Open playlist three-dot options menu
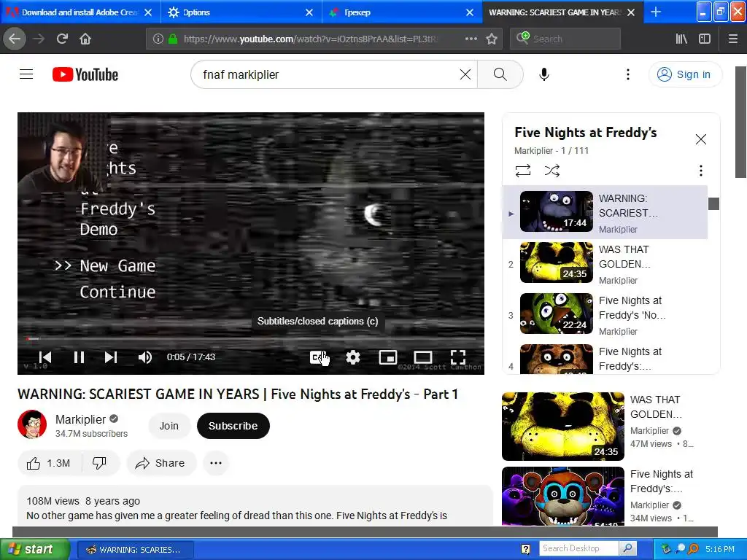The image size is (747, 560). (x=700, y=171)
